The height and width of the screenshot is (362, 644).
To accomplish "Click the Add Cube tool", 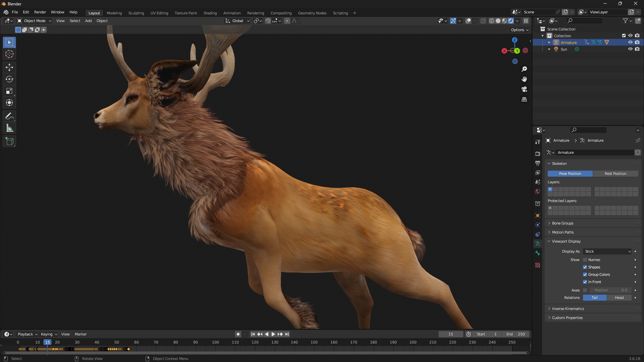I will tap(9, 141).
